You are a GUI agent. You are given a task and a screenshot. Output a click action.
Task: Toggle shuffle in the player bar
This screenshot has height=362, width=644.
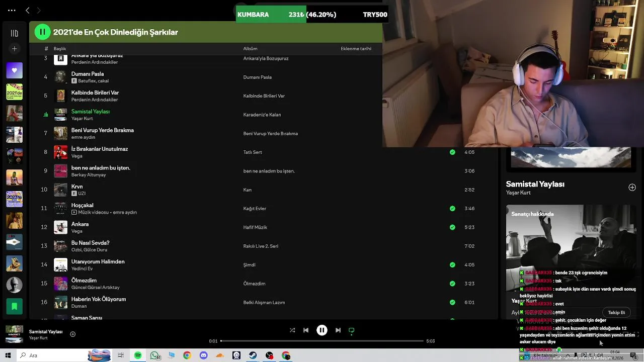[x=292, y=330]
